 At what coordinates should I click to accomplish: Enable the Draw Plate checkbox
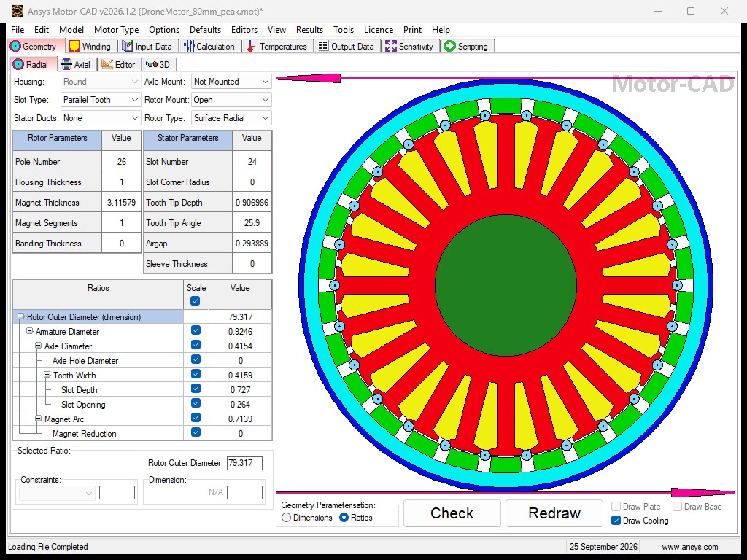click(616, 507)
